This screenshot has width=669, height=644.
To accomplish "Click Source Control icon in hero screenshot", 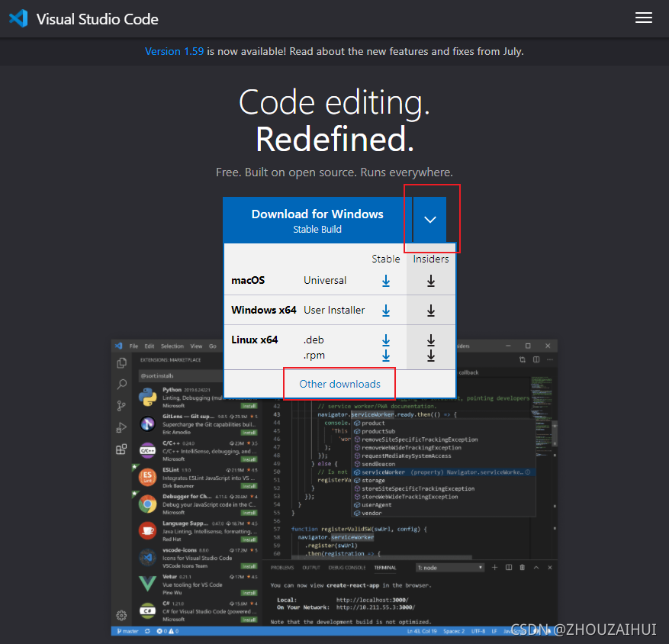I will point(121,406).
